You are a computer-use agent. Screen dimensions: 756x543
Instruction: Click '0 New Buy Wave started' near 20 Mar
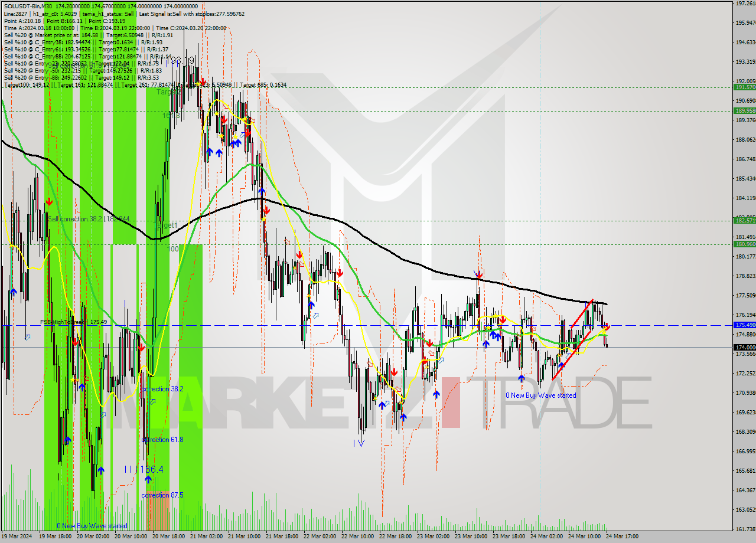pyautogui.click(x=92, y=526)
